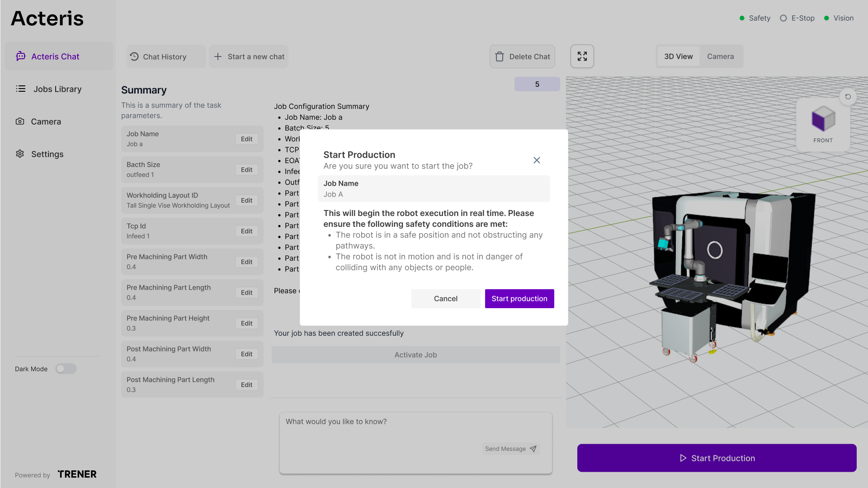Expand the chat view to fullscreen
868x488 pixels.
point(582,56)
